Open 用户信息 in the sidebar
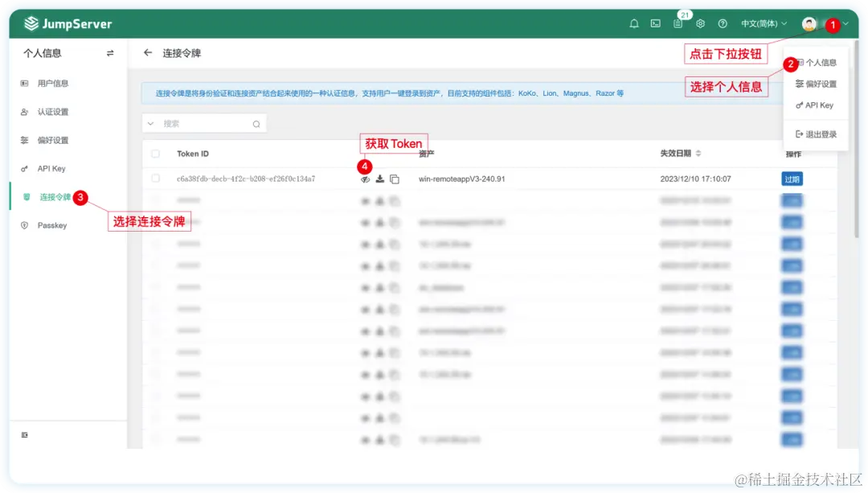Screen dimensions: 868x493 pyautogui.click(x=52, y=83)
